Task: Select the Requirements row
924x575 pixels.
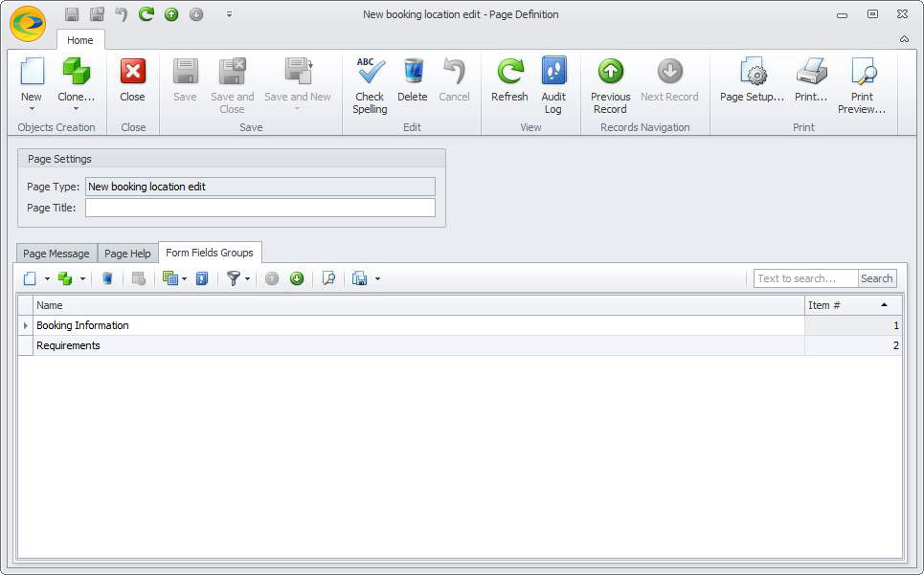Action: [x=460, y=345]
